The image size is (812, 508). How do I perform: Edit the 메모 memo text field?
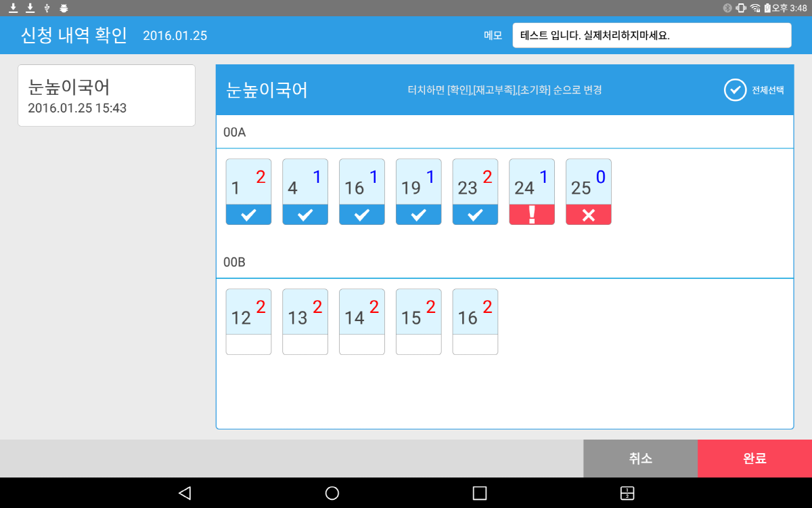click(652, 35)
